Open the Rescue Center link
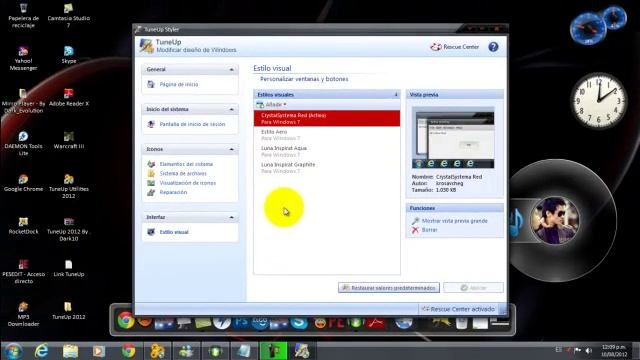The width and height of the screenshot is (640, 360). (x=455, y=47)
